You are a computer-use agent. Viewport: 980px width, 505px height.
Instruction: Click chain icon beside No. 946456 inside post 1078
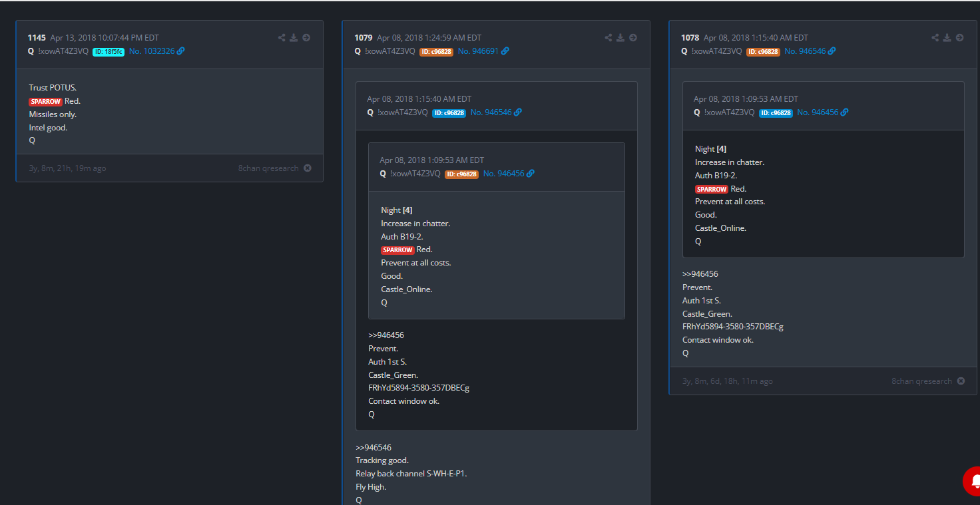click(x=845, y=112)
